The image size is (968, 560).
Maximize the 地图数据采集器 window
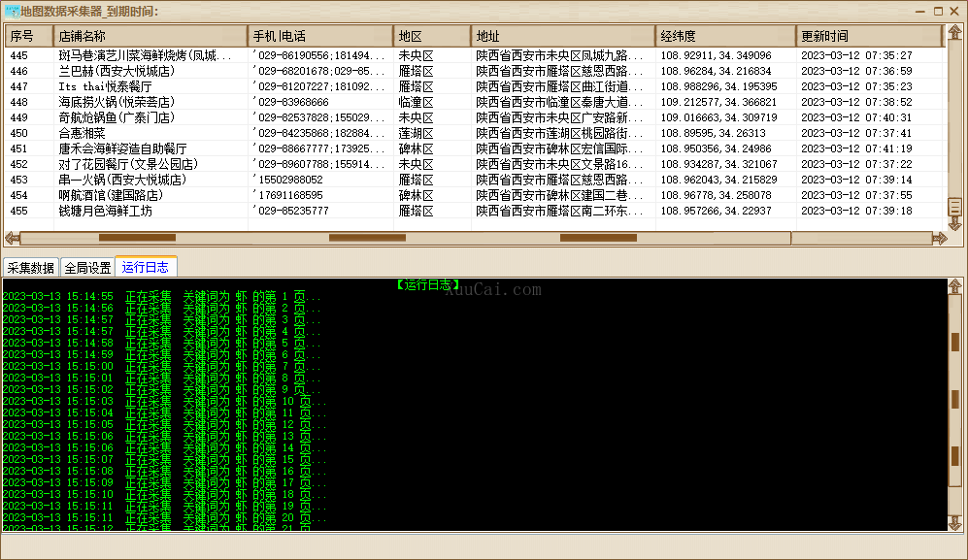click(938, 11)
